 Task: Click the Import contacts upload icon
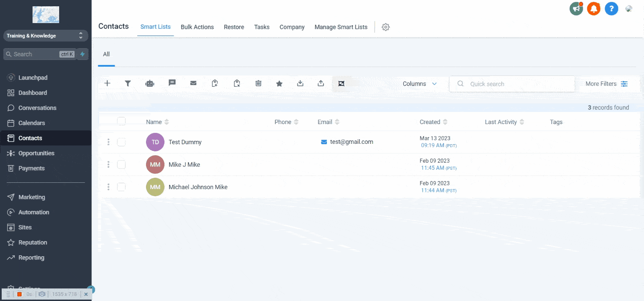coord(321,83)
